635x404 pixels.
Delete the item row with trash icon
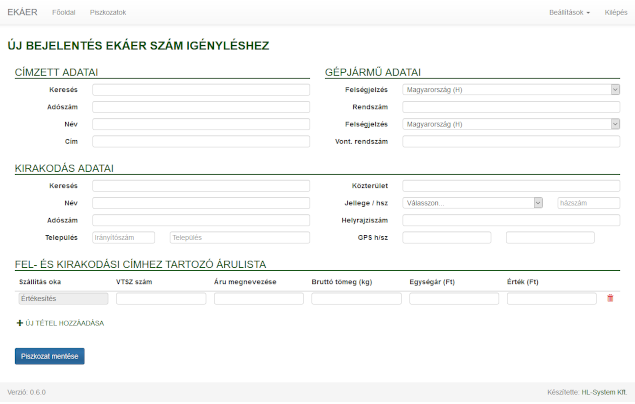610,298
